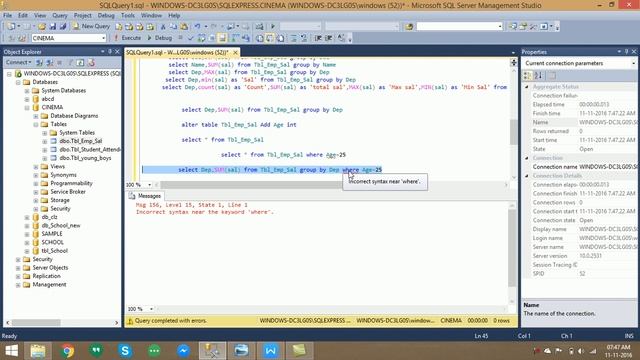This screenshot has width=640, height=360.
Task: Click the Save All icon
Action: [x=63, y=26]
